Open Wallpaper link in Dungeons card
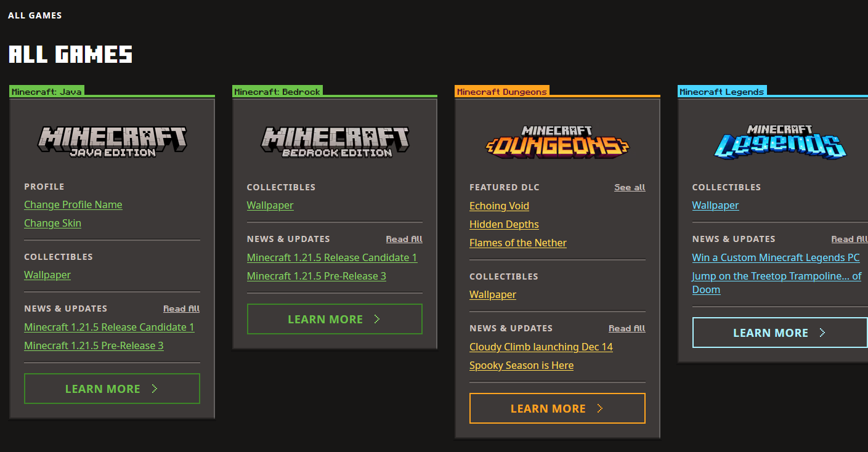This screenshot has width=868, height=452. [x=493, y=294]
